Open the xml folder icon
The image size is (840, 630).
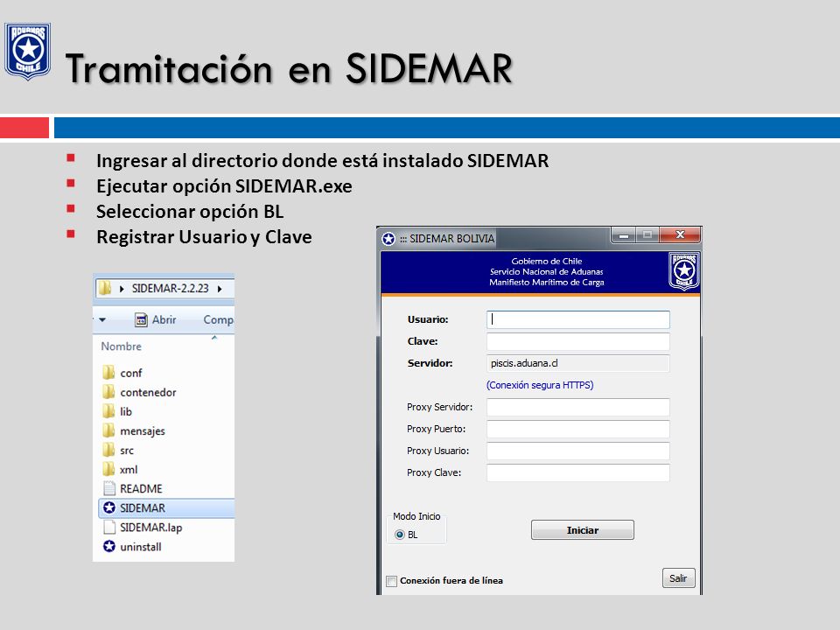tap(108, 469)
